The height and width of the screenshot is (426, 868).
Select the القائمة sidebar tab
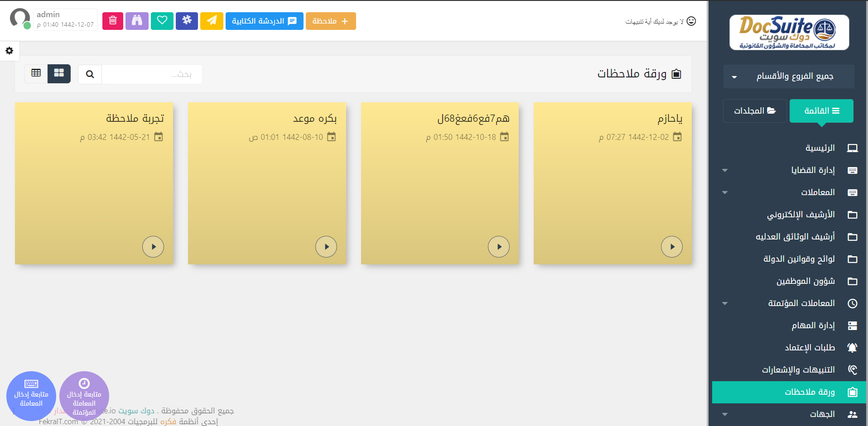tap(821, 111)
